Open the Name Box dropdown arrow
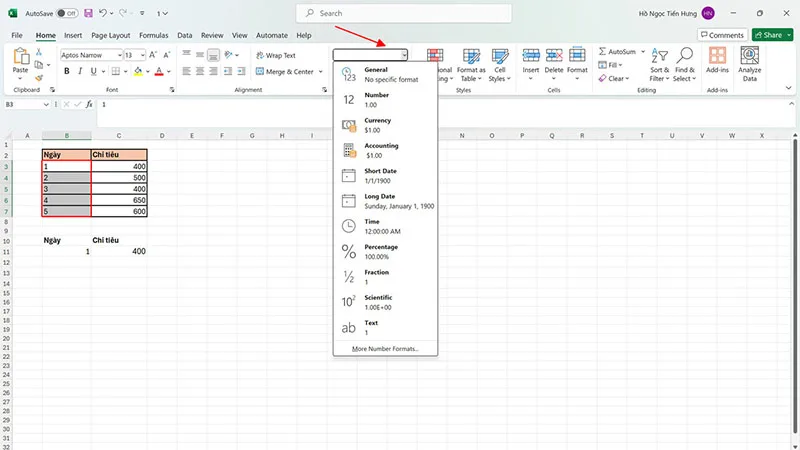This screenshot has height=450, width=800. [x=46, y=104]
